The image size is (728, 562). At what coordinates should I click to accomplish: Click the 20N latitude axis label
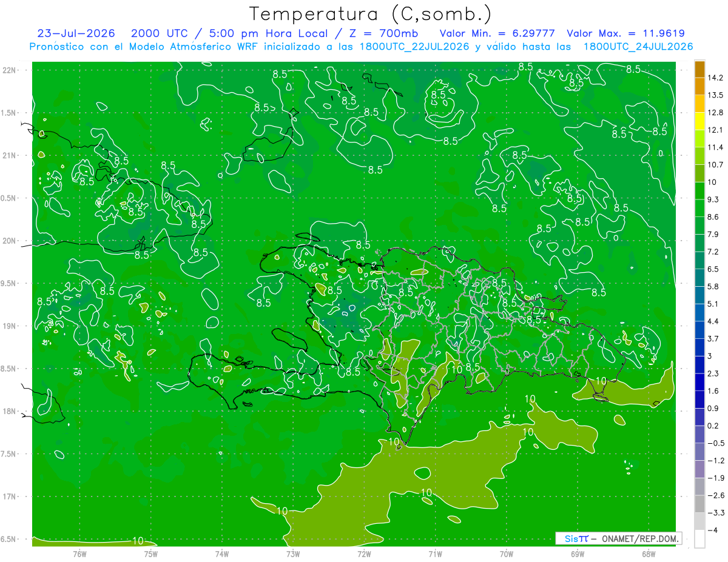pyautogui.click(x=10, y=241)
